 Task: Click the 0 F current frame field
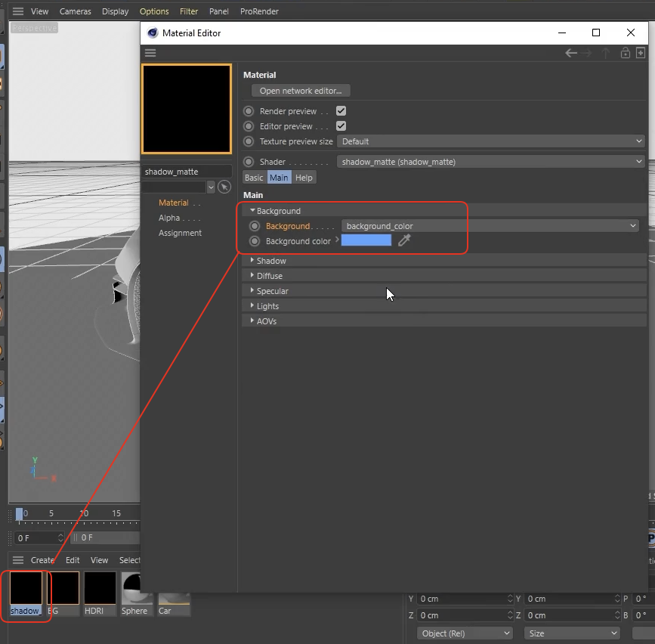click(x=39, y=538)
